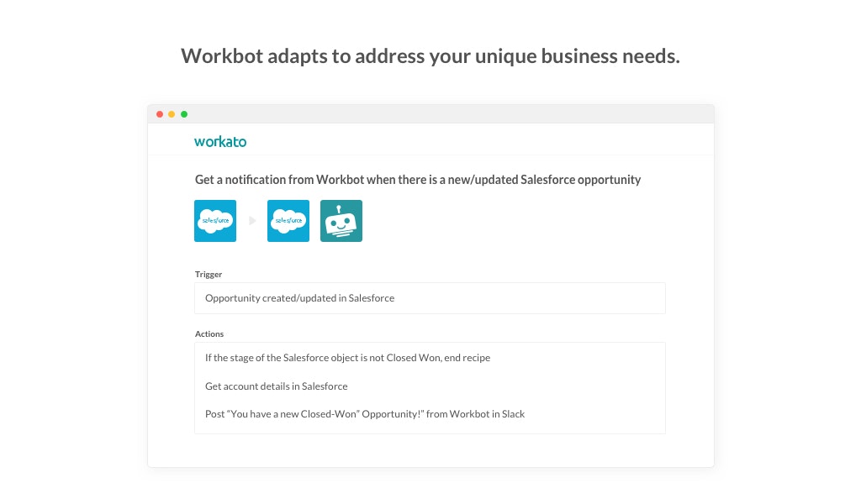Click the robot face on the Workbot tile
The height and width of the screenshot is (504, 861).
coord(341,221)
